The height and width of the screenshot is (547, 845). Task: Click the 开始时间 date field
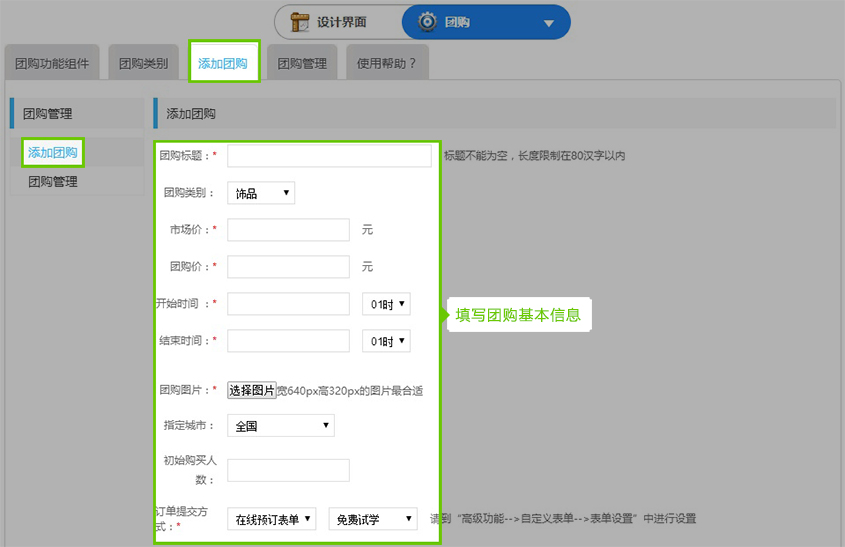(288, 304)
